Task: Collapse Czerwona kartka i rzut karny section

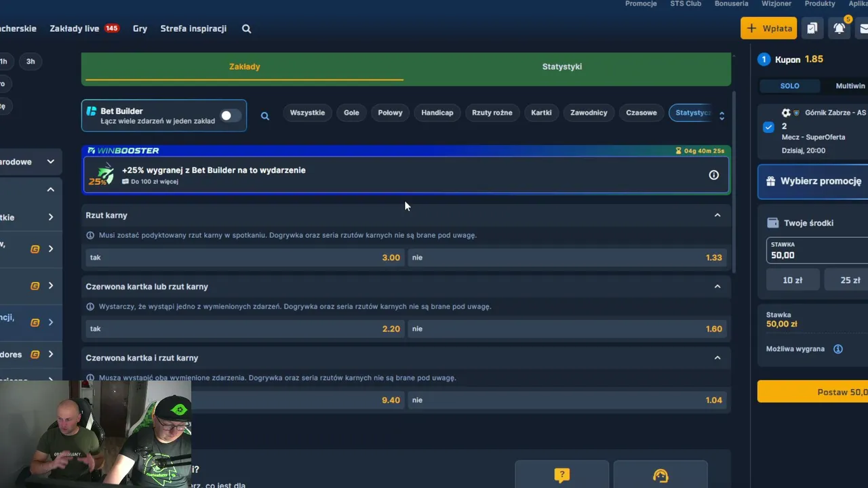Action: [717, 357]
